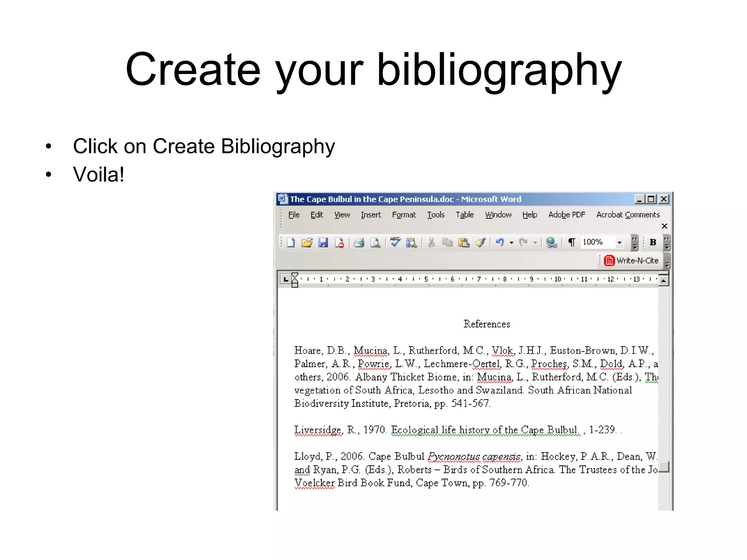The height and width of the screenshot is (560, 747).
Task: Click the menu bar drag handle
Action: click(x=282, y=219)
